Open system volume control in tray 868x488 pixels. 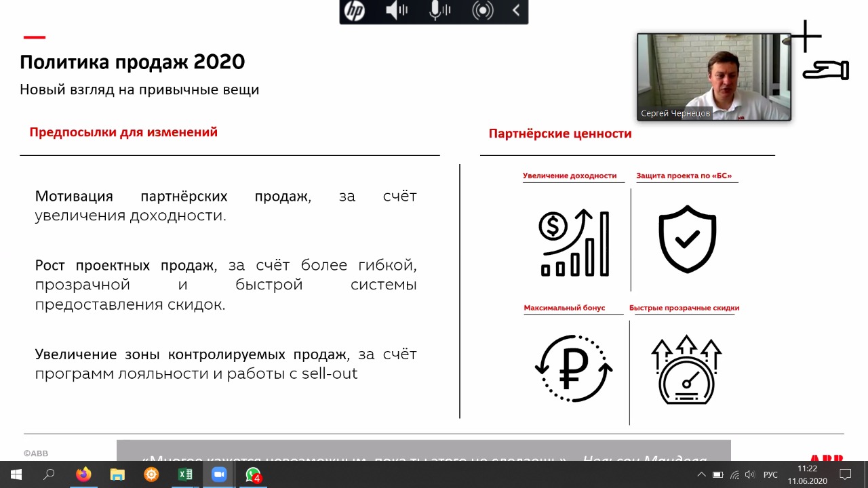coord(750,474)
